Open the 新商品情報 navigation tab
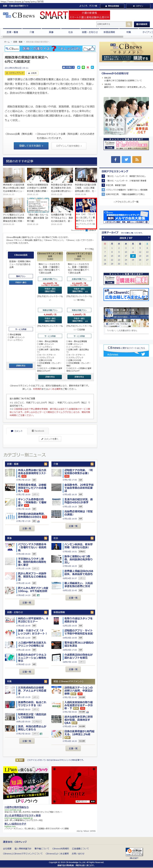Image resolution: width=153 pixels, height=868 pixels. click(x=109, y=32)
